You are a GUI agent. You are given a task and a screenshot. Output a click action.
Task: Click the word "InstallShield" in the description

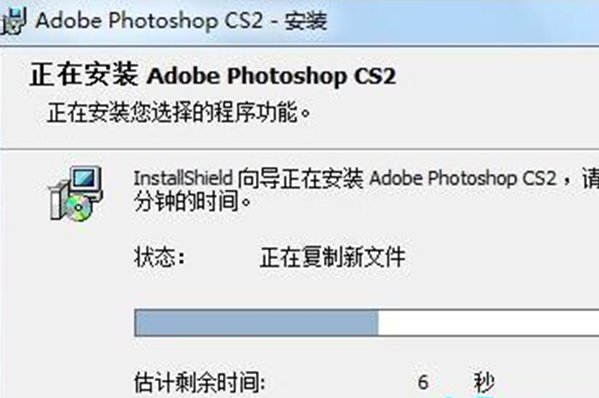click(183, 178)
